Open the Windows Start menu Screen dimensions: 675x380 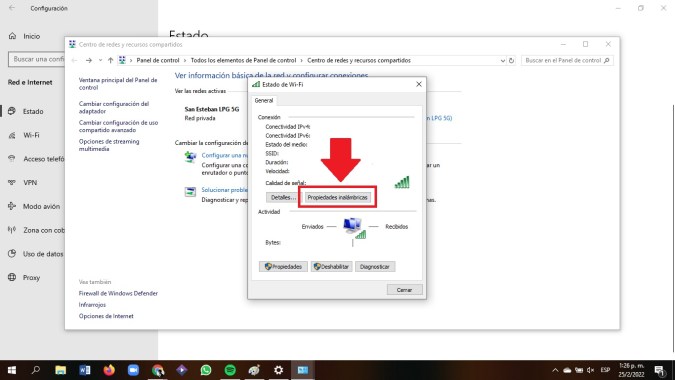[x=12, y=370]
